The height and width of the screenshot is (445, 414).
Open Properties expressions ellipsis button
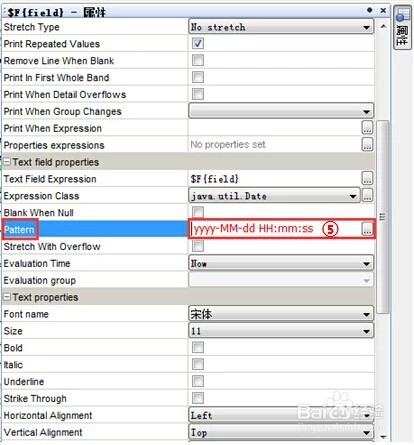click(x=367, y=145)
